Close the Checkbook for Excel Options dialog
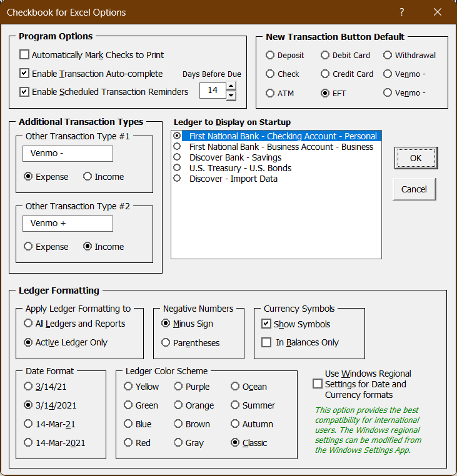 coord(438,12)
